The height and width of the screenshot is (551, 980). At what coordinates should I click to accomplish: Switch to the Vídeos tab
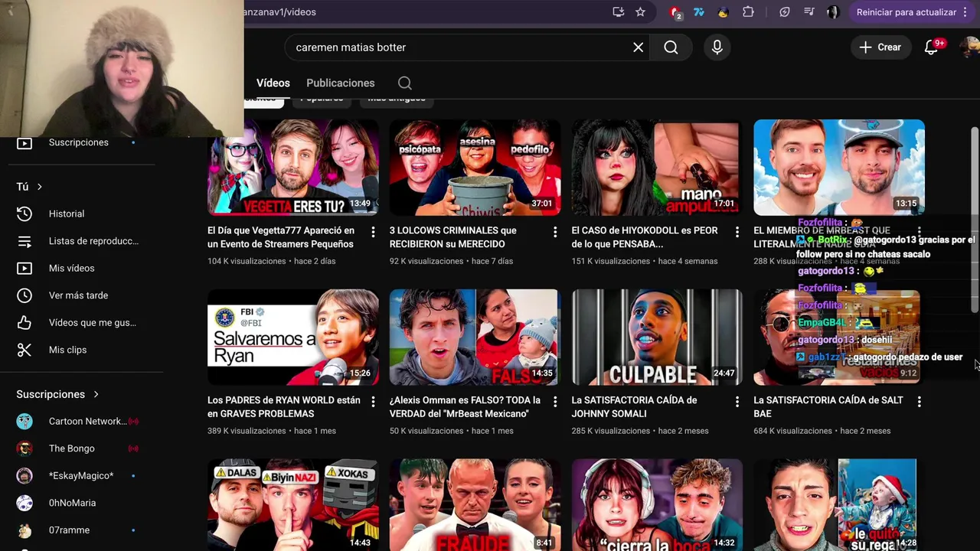click(x=273, y=83)
